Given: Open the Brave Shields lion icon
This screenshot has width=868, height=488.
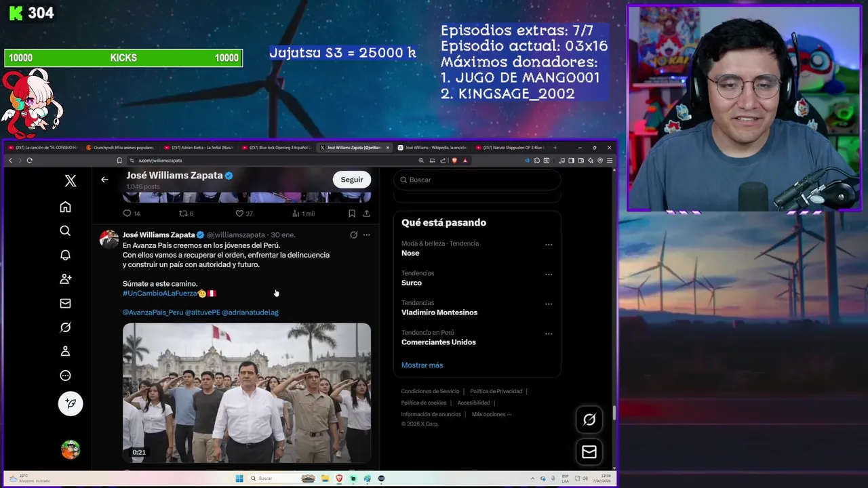Looking at the screenshot, I should click(454, 161).
